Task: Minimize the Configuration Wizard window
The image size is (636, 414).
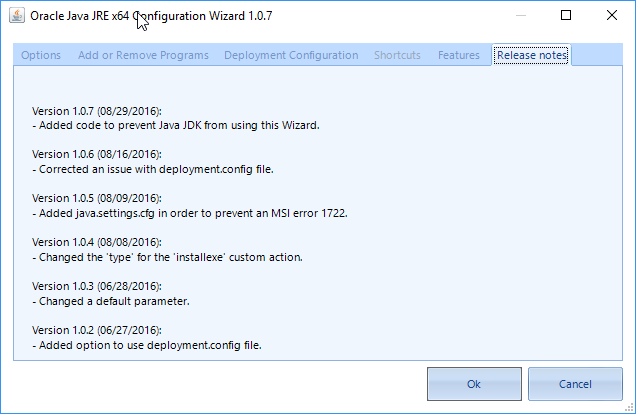Action: 521,15
